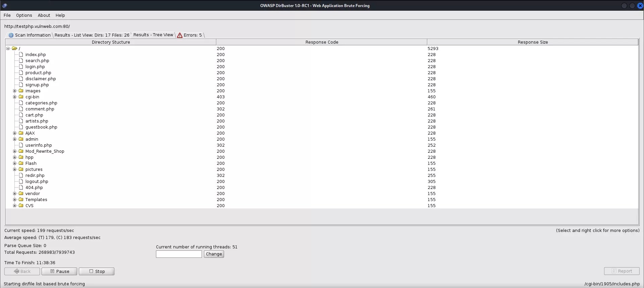Click the comment.php file icon
The image size is (644, 288).
point(21,109)
